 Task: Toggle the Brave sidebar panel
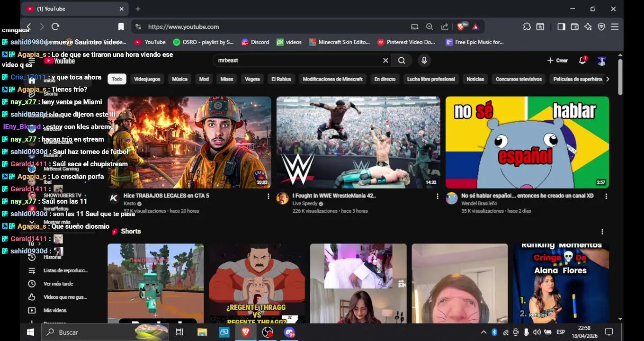coord(561,27)
